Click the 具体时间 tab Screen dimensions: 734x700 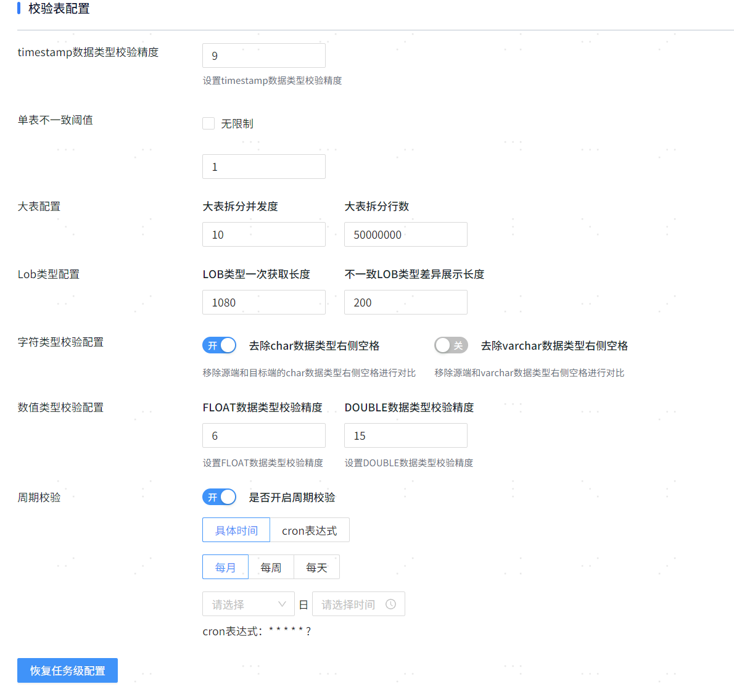click(236, 529)
